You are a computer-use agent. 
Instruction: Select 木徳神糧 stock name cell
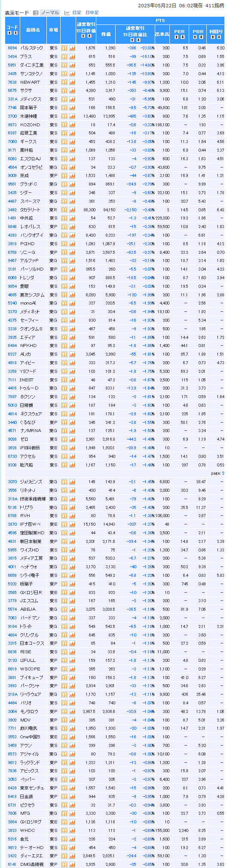[x=33, y=116]
